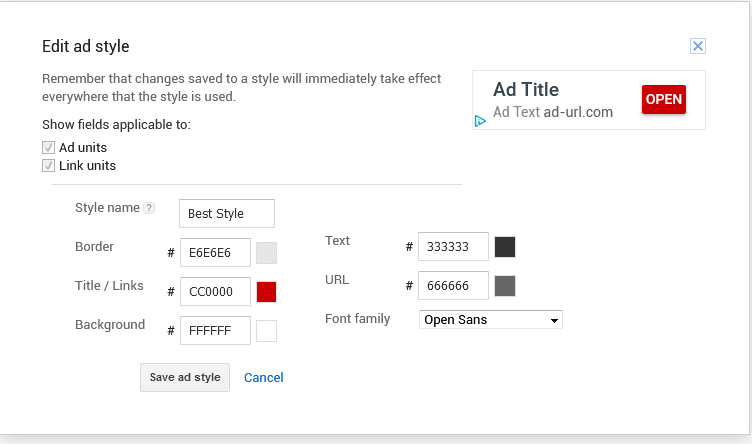Toggle the Ad units checkbox

[48, 148]
